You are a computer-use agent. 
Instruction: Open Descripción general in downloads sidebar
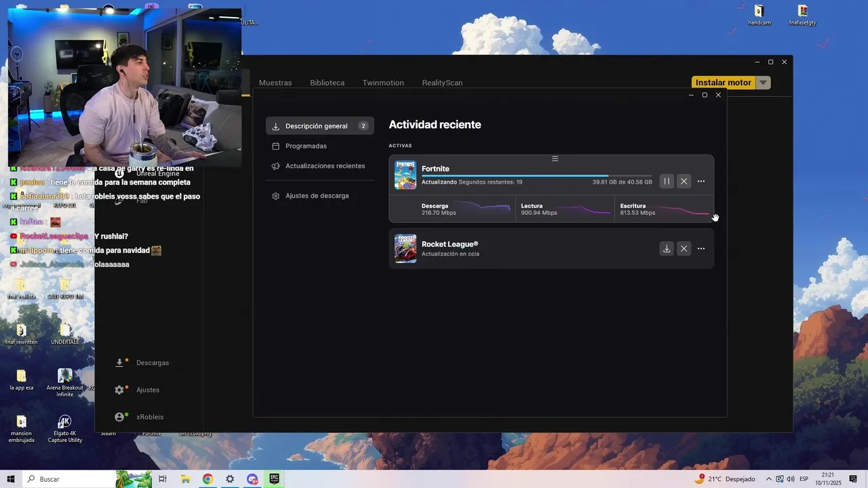[x=319, y=126]
